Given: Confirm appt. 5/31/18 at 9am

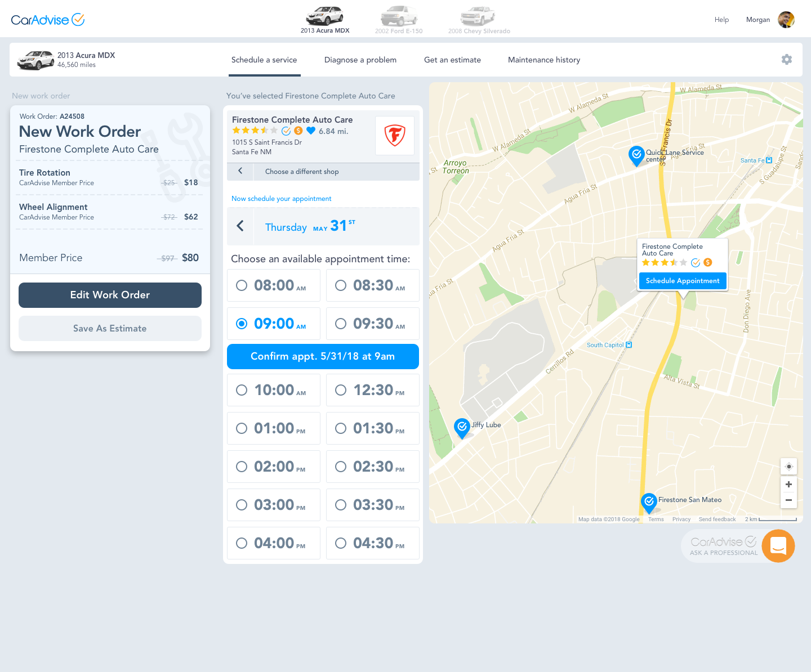Looking at the screenshot, I should 323,356.
